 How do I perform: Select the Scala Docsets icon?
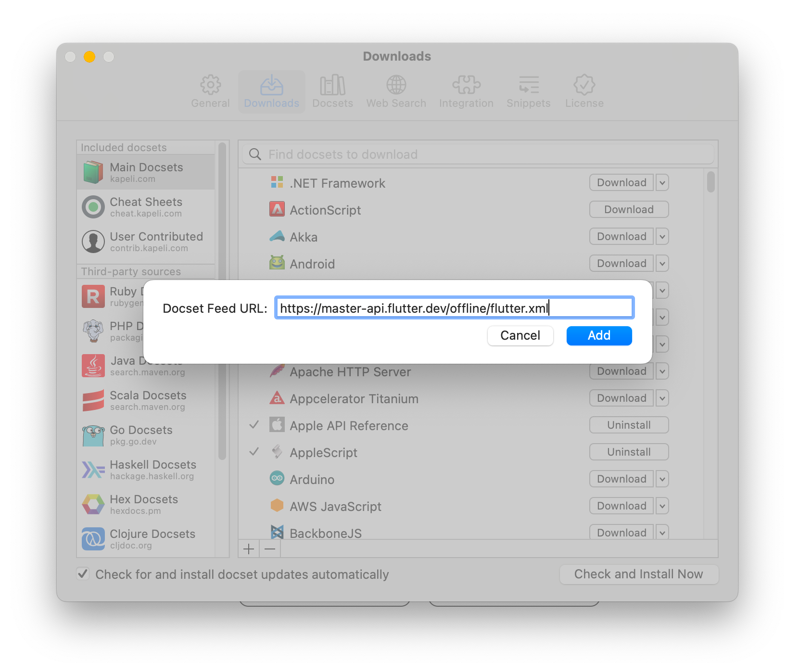93,400
